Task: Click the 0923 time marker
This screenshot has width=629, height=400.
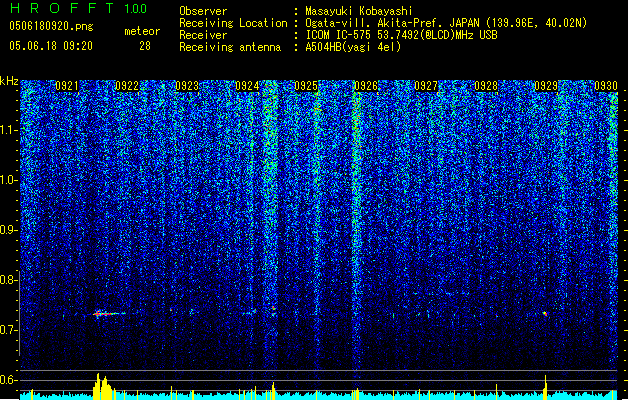Action: [x=187, y=86]
